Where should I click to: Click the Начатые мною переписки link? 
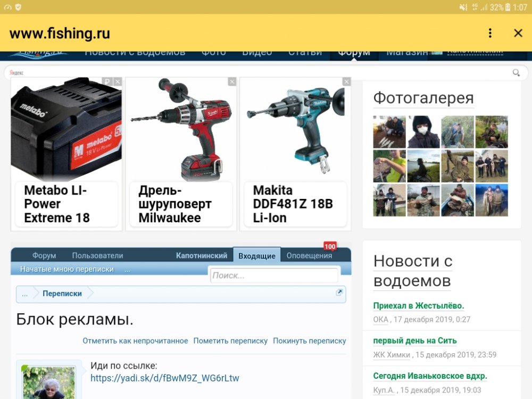(x=67, y=269)
